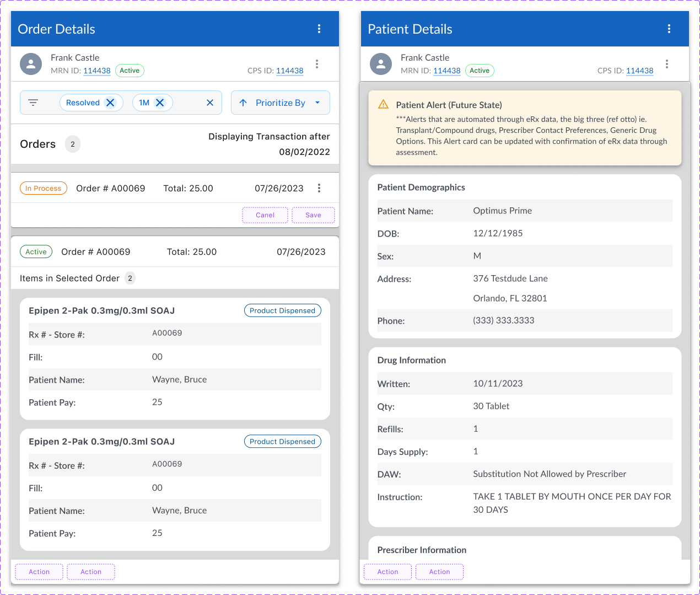The height and width of the screenshot is (595, 700).
Task: Open CPS ID 114438 link in Patient Details
Action: pos(639,71)
